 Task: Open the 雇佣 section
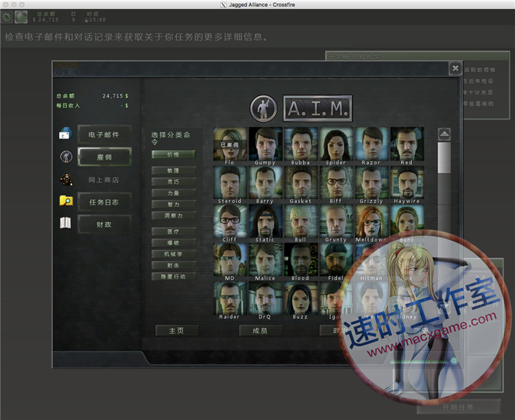tap(104, 157)
